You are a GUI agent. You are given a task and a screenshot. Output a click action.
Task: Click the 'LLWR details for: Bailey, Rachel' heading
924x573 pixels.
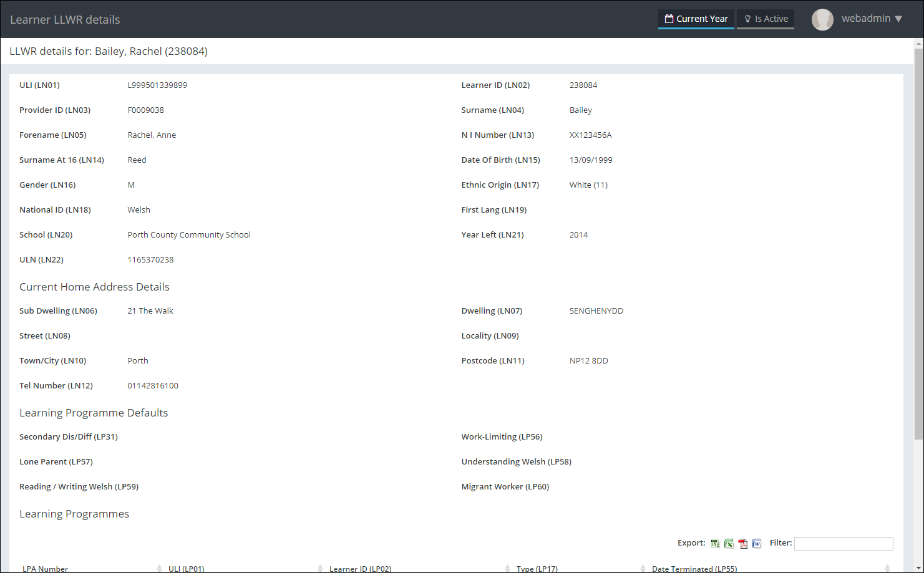tap(109, 51)
